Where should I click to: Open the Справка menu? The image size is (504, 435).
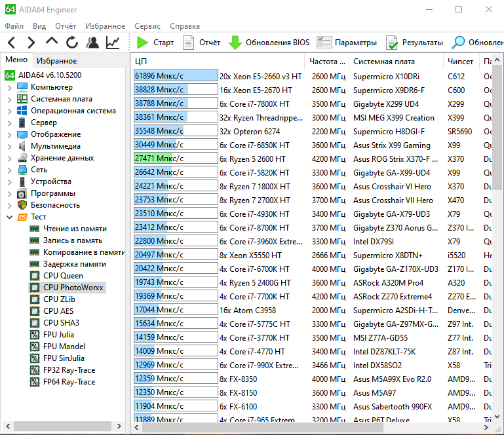click(185, 26)
